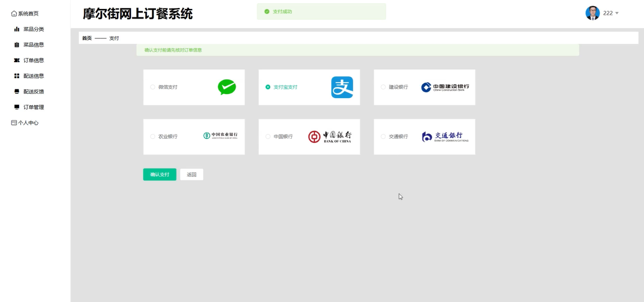
Task: Click the 返回 button to go back
Action: tap(191, 174)
